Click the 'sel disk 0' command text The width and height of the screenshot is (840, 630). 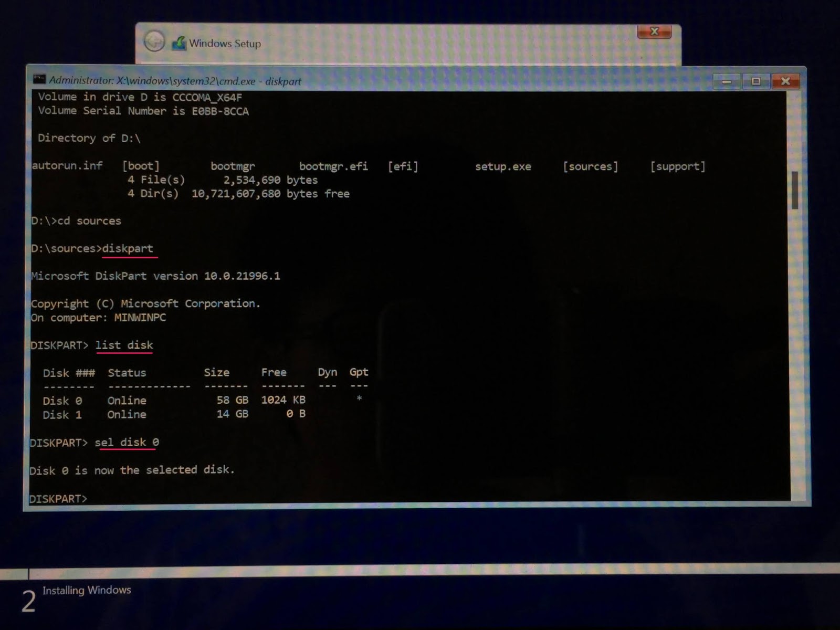click(x=127, y=442)
